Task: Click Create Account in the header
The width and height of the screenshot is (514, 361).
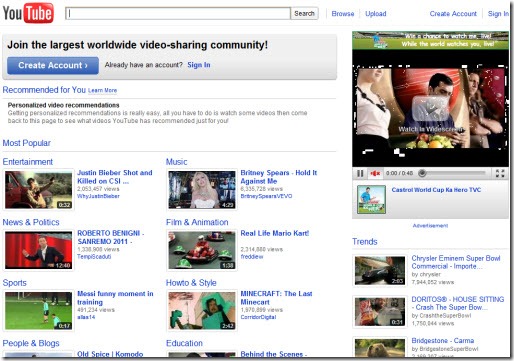Action: [x=453, y=14]
